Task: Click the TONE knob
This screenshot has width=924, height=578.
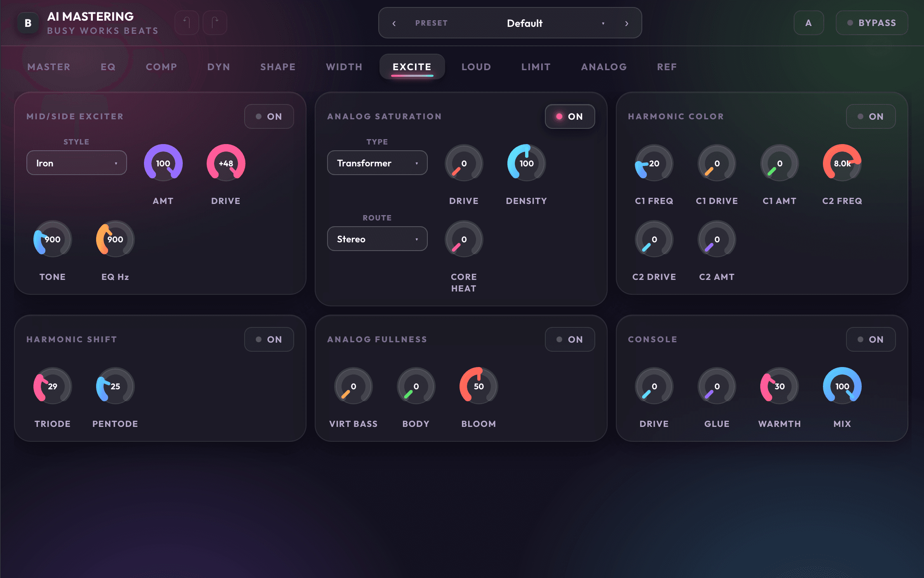Action: tap(52, 239)
